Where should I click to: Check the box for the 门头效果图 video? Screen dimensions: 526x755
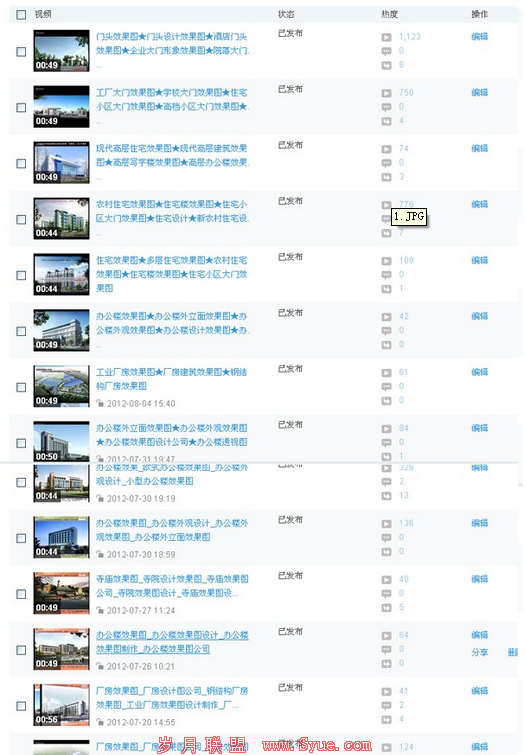point(21,52)
